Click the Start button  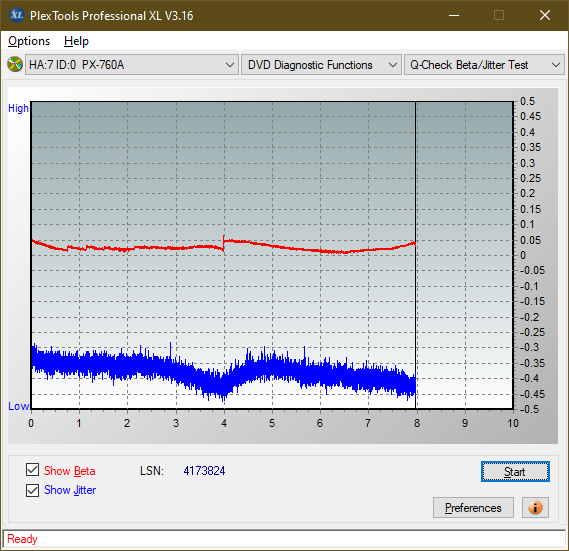point(515,472)
